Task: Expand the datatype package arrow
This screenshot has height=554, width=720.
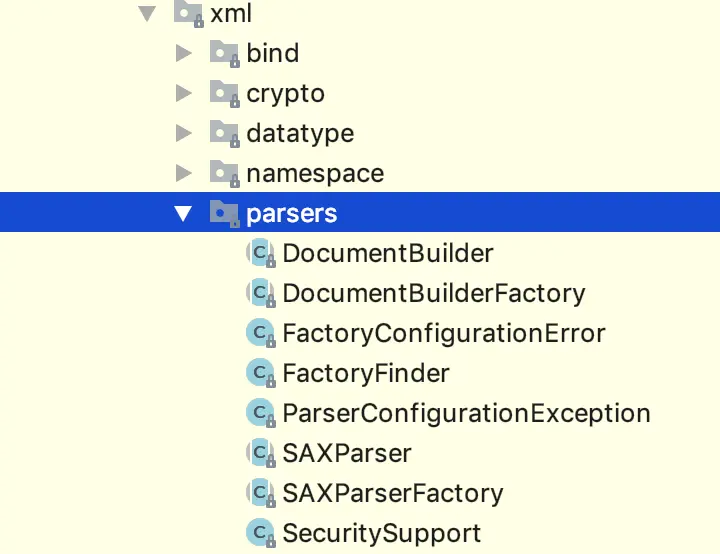Action: coord(183,133)
